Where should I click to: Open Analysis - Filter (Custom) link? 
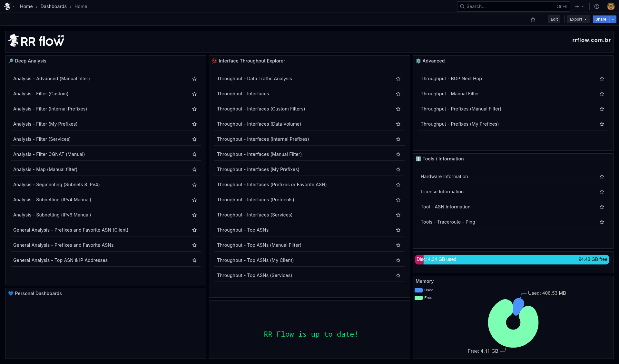click(41, 94)
